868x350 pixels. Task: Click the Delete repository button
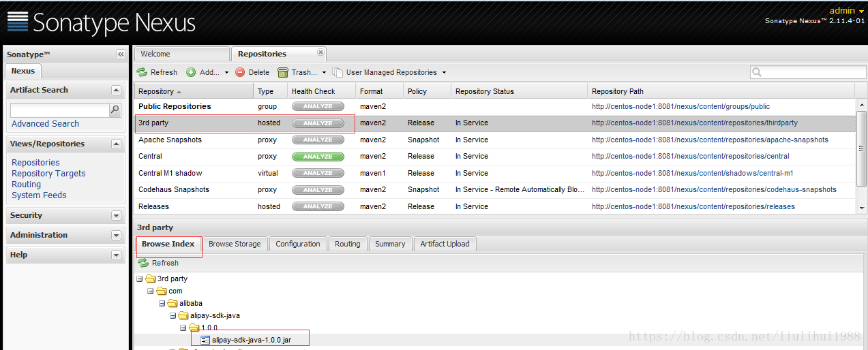(252, 72)
